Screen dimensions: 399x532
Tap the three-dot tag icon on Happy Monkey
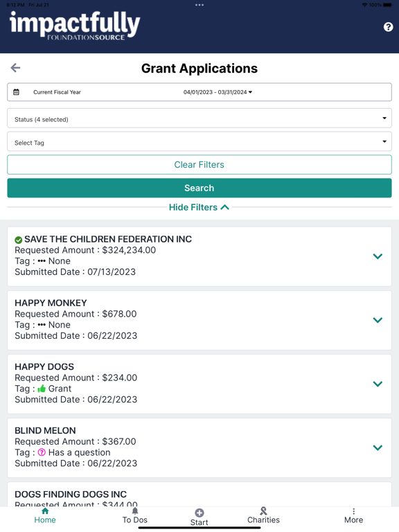42,325
